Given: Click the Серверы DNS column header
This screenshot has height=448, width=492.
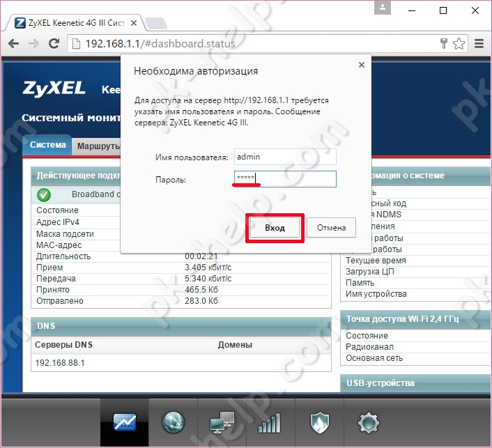Looking at the screenshot, I should (63, 345).
